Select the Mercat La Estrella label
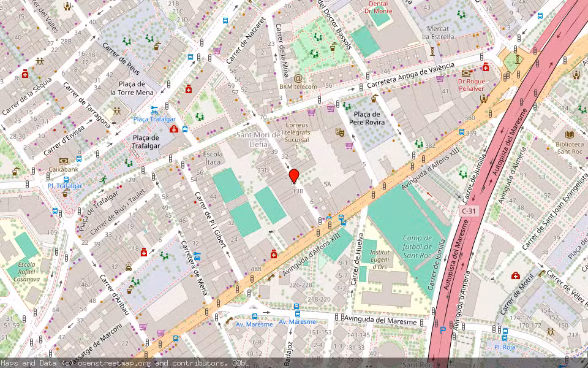The image size is (588, 368). [x=439, y=33]
